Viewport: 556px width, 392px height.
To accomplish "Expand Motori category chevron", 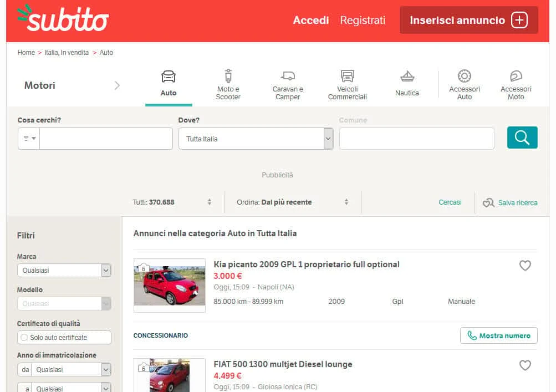I will (117, 85).
